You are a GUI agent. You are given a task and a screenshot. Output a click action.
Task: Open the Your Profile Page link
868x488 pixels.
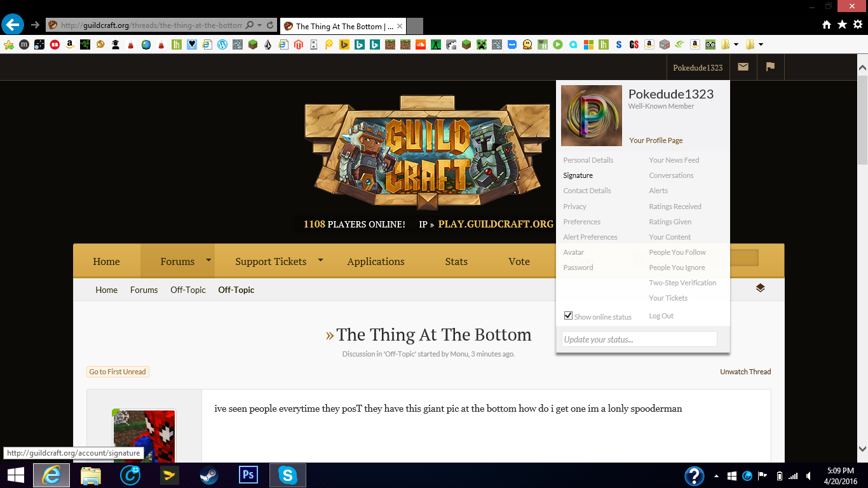tap(656, 140)
